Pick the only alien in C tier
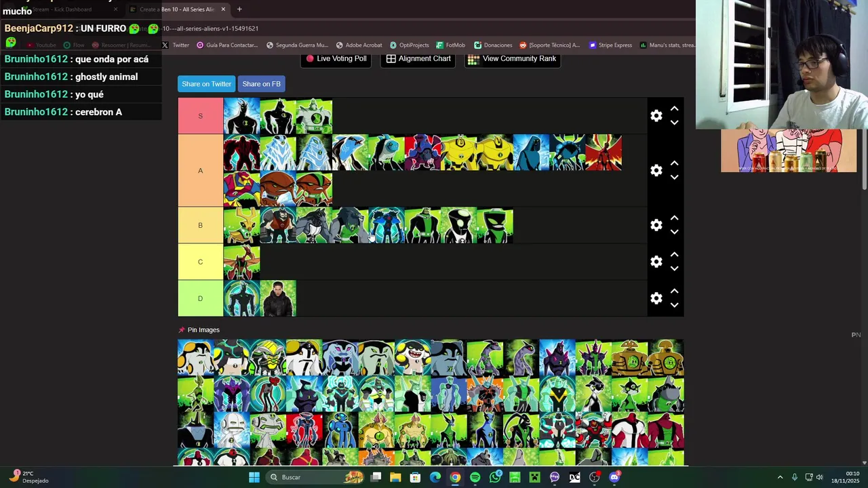The height and width of the screenshot is (488, 868). [x=241, y=262]
